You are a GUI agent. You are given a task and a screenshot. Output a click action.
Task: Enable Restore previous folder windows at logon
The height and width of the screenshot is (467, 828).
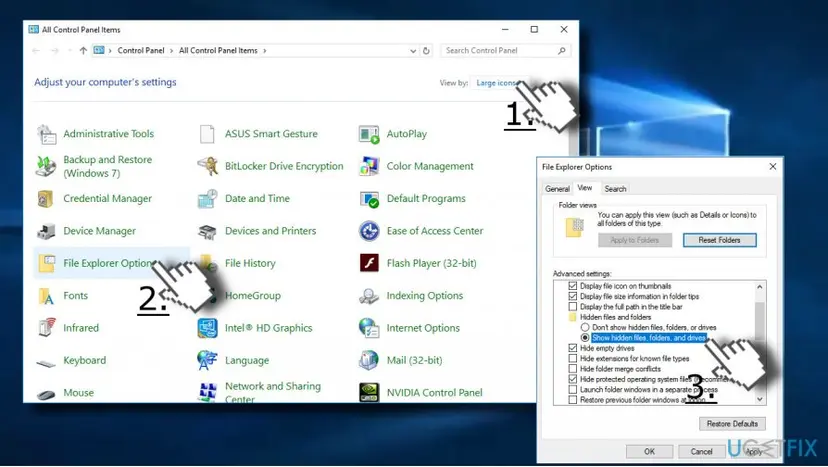pos(572,400)
